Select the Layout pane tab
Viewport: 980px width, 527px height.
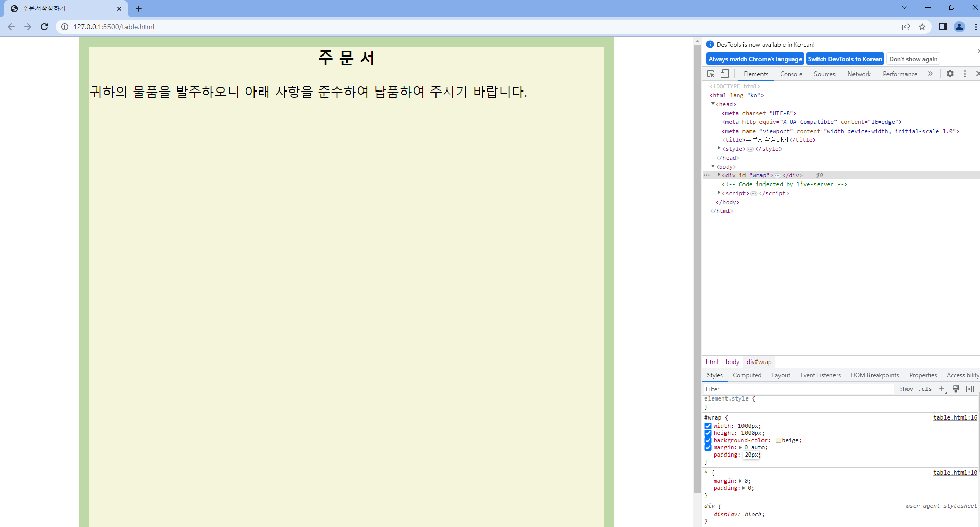tap(781, 375)
